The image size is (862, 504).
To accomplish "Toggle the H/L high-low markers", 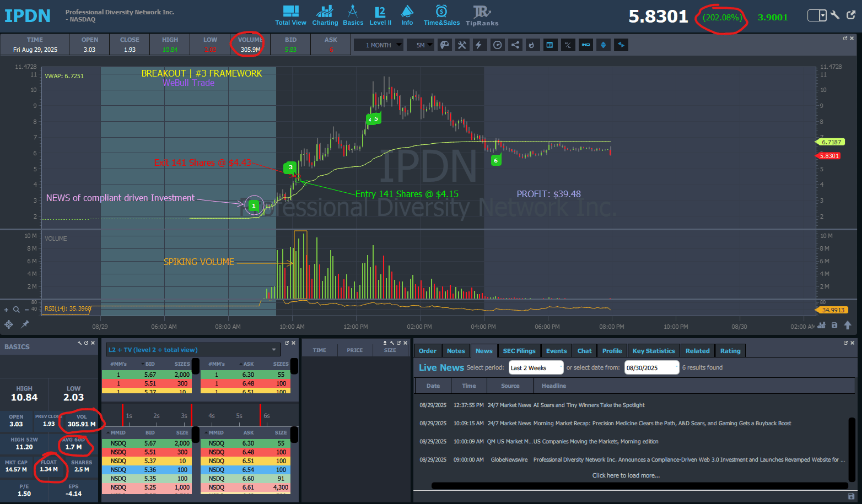I will (568, 45).
